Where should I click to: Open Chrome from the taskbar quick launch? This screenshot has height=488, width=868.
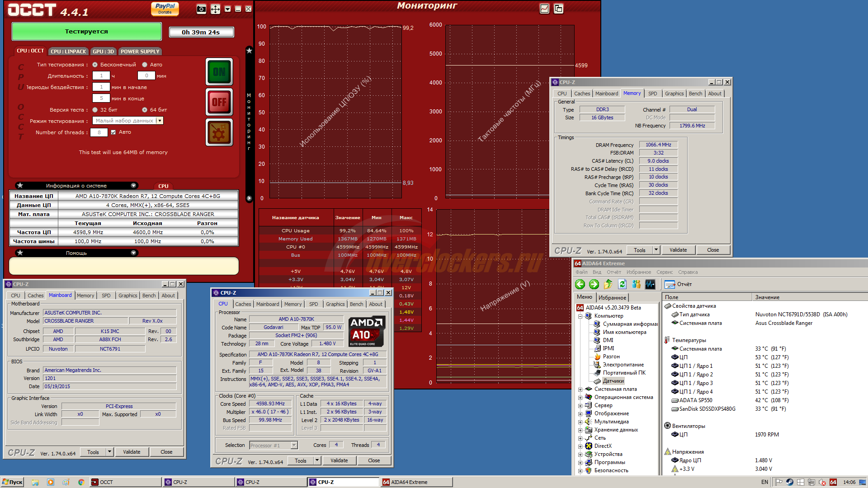pyautogui.click(x=81, y=482)
